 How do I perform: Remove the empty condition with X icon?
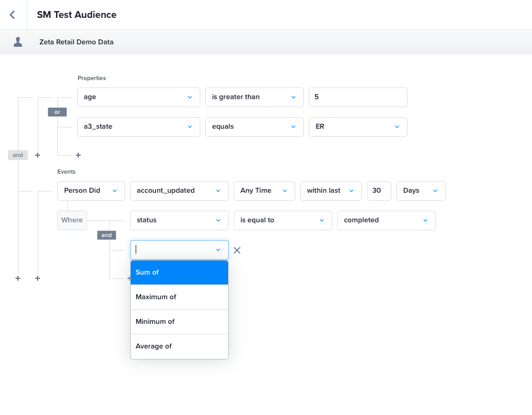click(x=237, y=250)
